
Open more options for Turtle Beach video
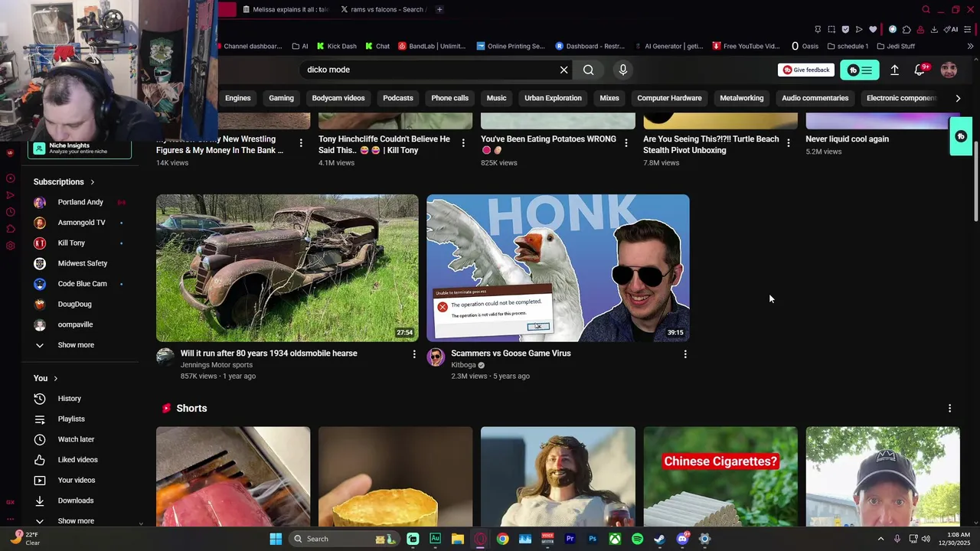click(x=788, y=143)
